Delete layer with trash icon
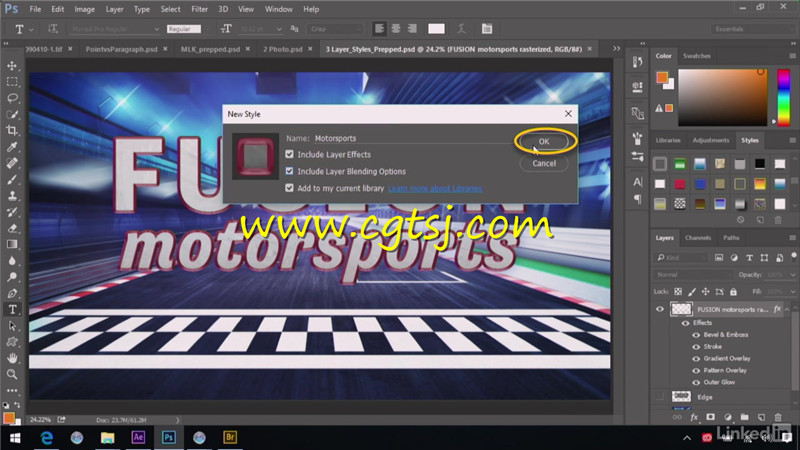The image size is (800, 450). point(778,417)
